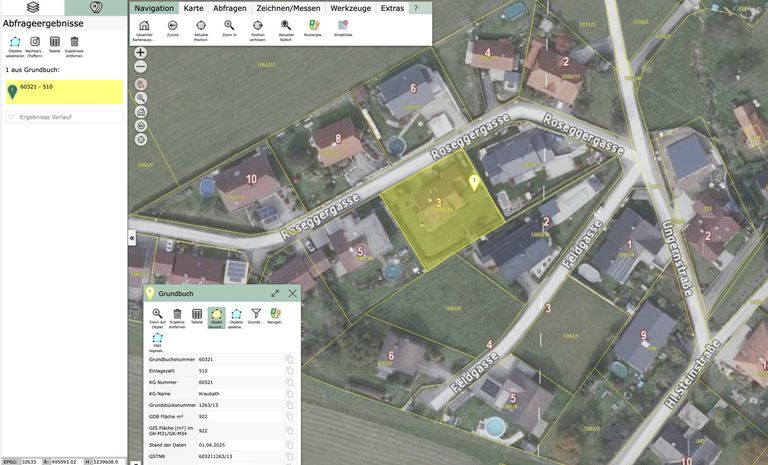This screenshot has width=768, height=465.
Task: Click the filter icon in Grundbuch window
Action: click(x=256, y=315)
